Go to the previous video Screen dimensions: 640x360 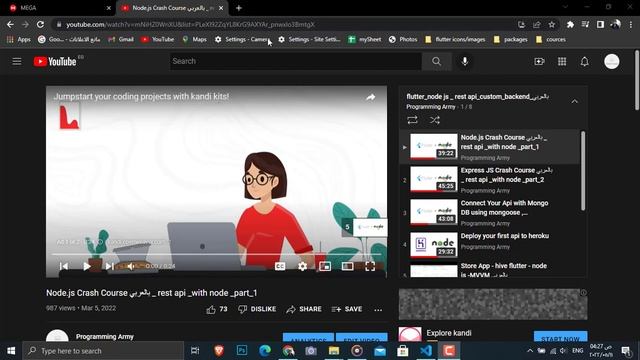click(x=64, y=266)
